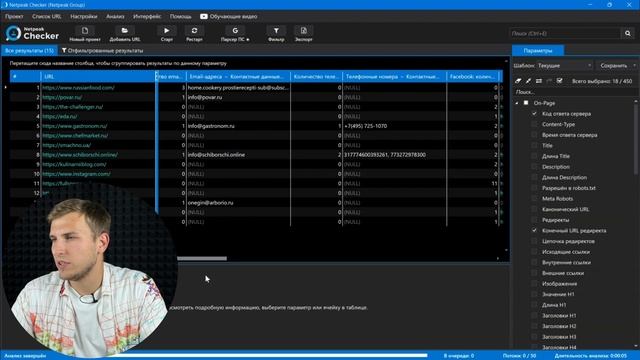The image size is (640, 360).
Task: Check the Title parameter checkbox
Action: pyautogui.click(x=534, y=145)
